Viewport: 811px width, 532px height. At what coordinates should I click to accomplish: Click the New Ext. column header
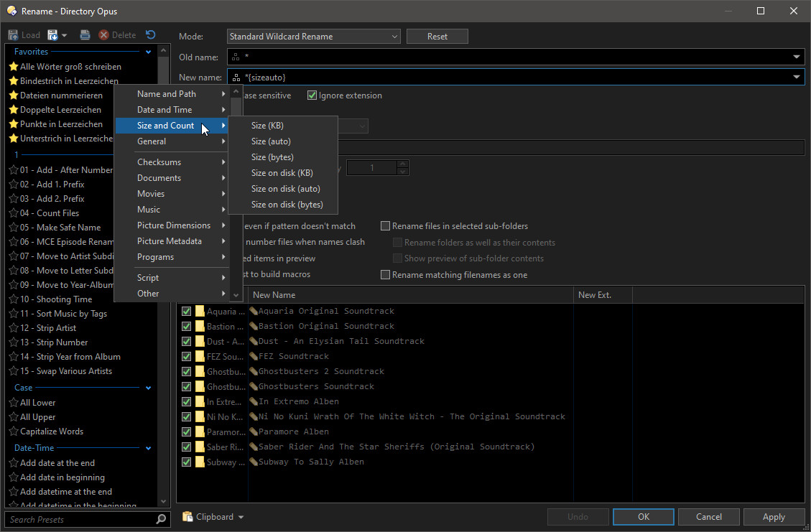603,294
